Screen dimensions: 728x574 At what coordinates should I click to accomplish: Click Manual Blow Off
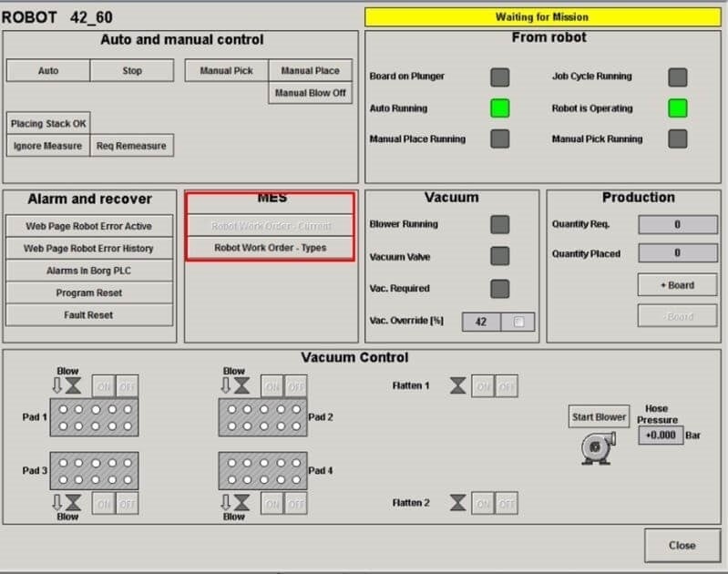point(310,93)
